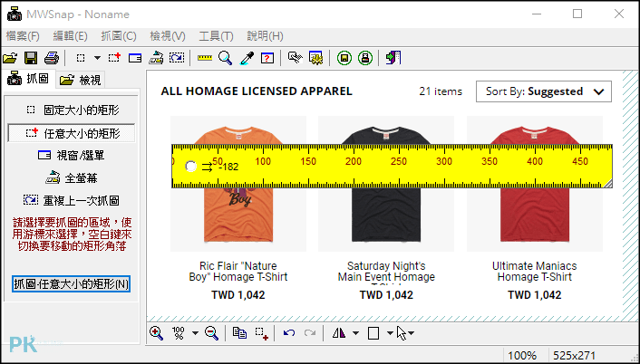Screen dimensions: 640x364
Task: Switch to the 檢視 tab
Action: click(80, 80)
